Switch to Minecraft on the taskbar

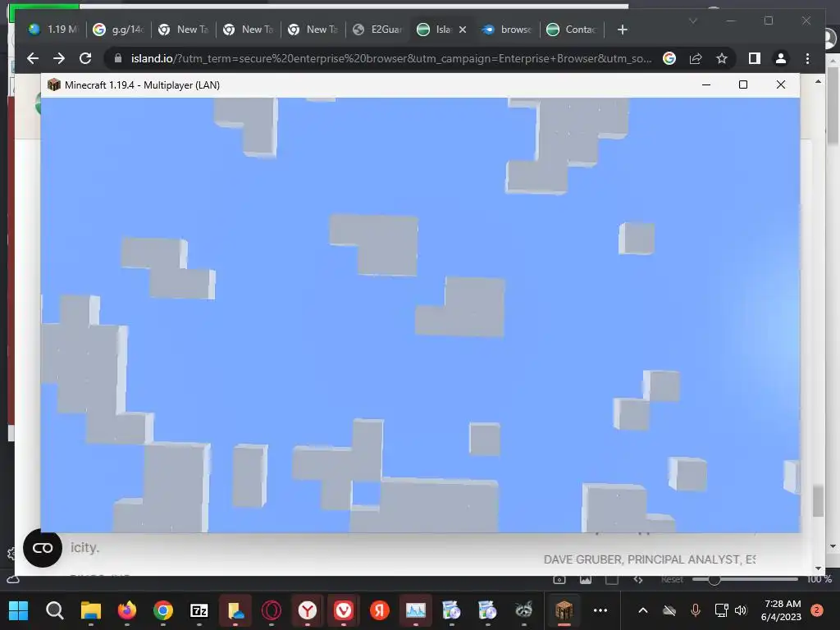coord(564,610)
